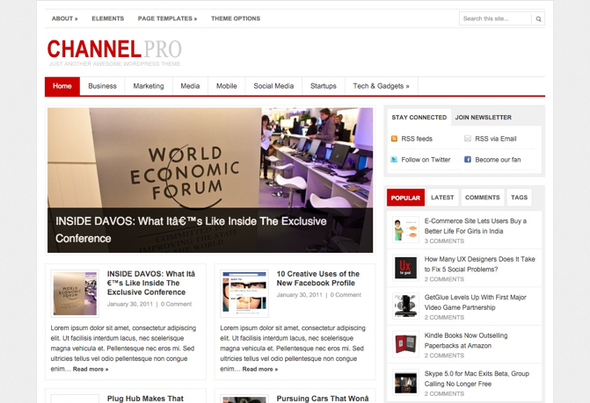The height and width of the screenshot is (403, 590).
Task: Expand the Page Templates menu
Action: [x=167, y=18]
